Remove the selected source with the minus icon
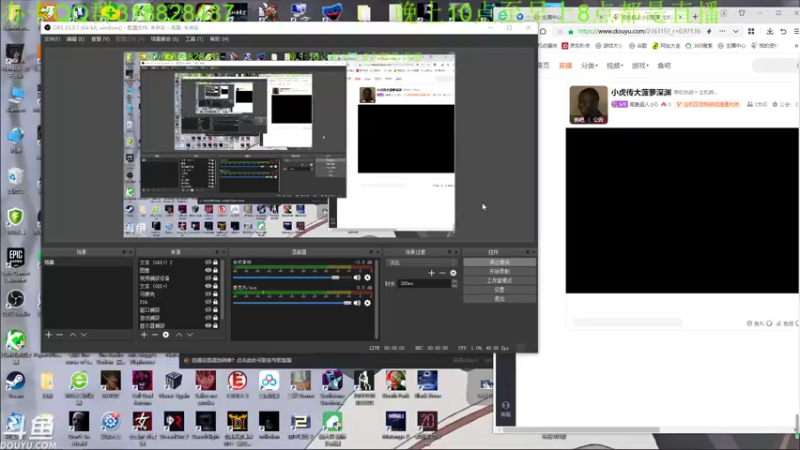800x450 pixels. pyautogui.click(x=155, y=335)
